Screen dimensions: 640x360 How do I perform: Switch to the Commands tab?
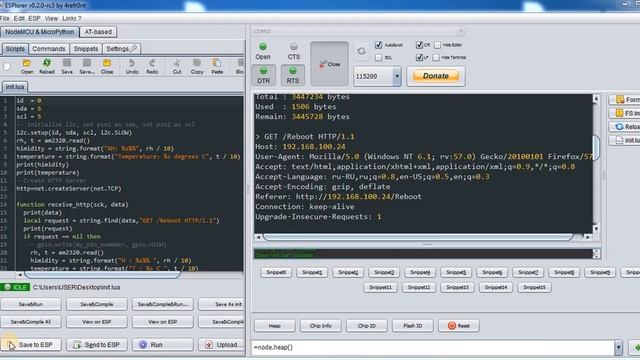[x=49, y=49]
